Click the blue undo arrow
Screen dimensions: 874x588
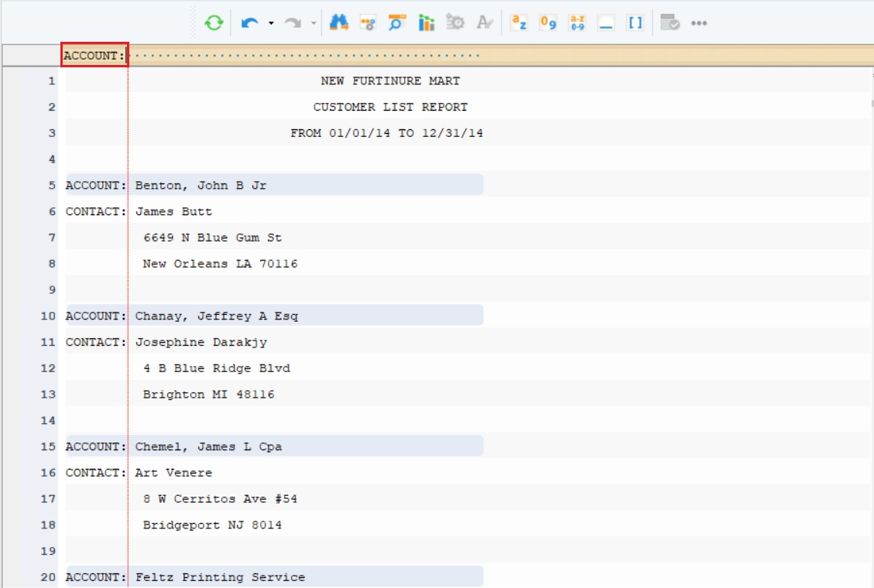pyautogui.click(x=249, y=23)
